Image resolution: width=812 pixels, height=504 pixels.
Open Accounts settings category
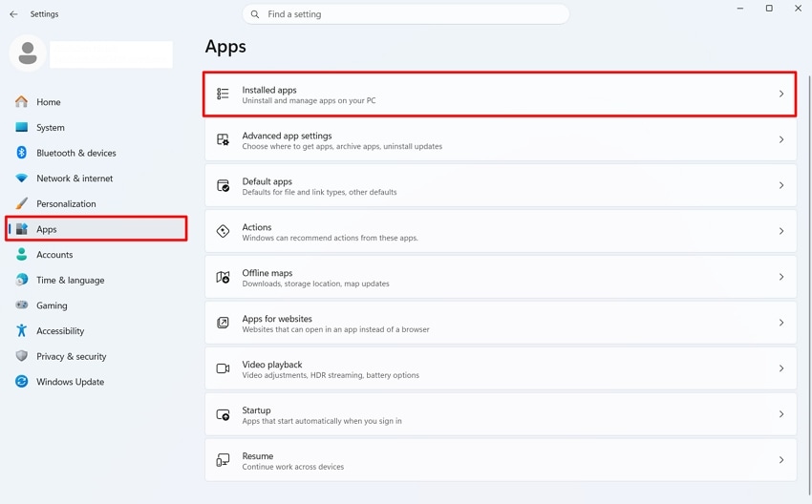[x=96, y=254]
